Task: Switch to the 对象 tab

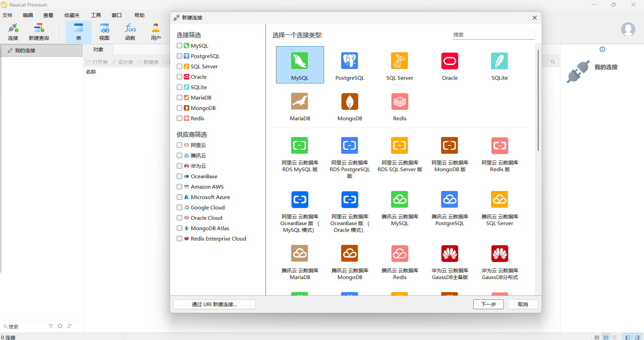Action: pos(98,50)
